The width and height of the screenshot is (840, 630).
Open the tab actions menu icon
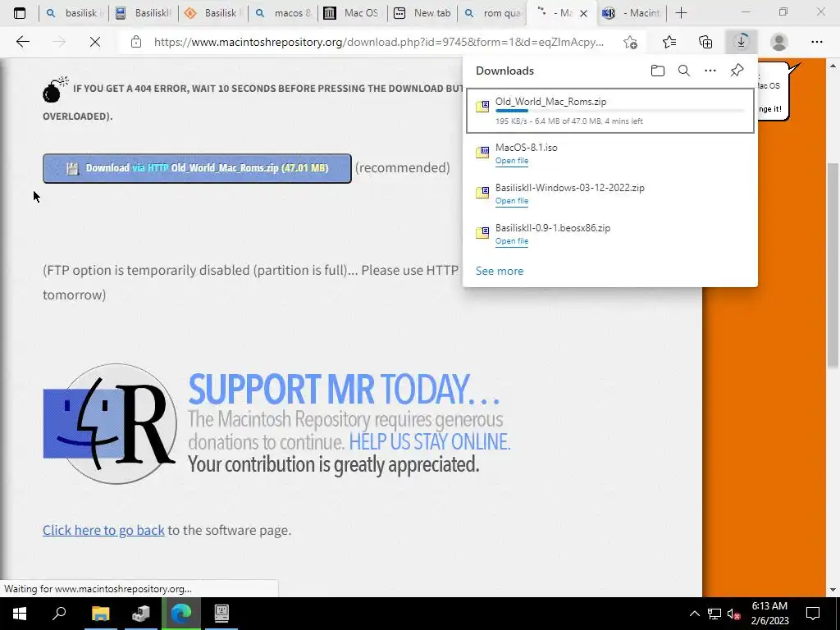coord(20,13)
